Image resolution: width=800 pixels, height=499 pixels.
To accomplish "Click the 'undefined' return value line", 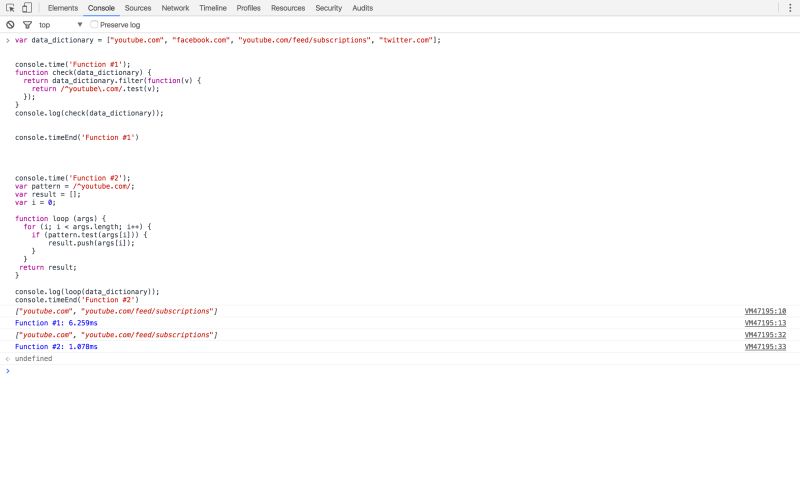I will click(34, 359).
